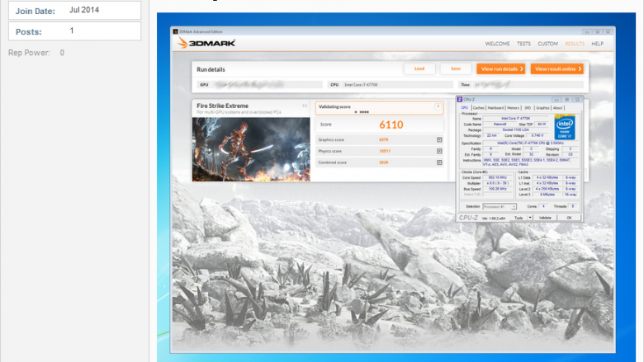Expand the Graphics score details
Screen dimensions: 644x362
[439, 140]
